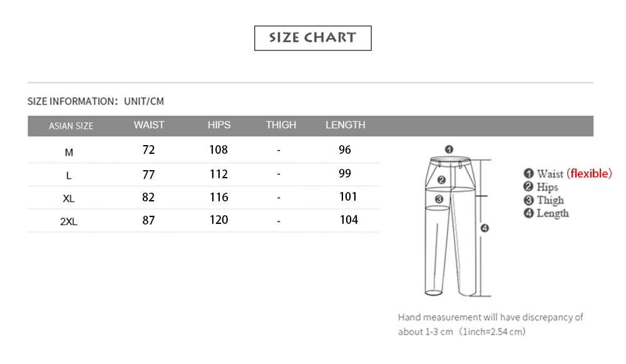This screenshot has height=364, width=626.
Task: Click the Length legend entry
Action: tap(546, 213)
